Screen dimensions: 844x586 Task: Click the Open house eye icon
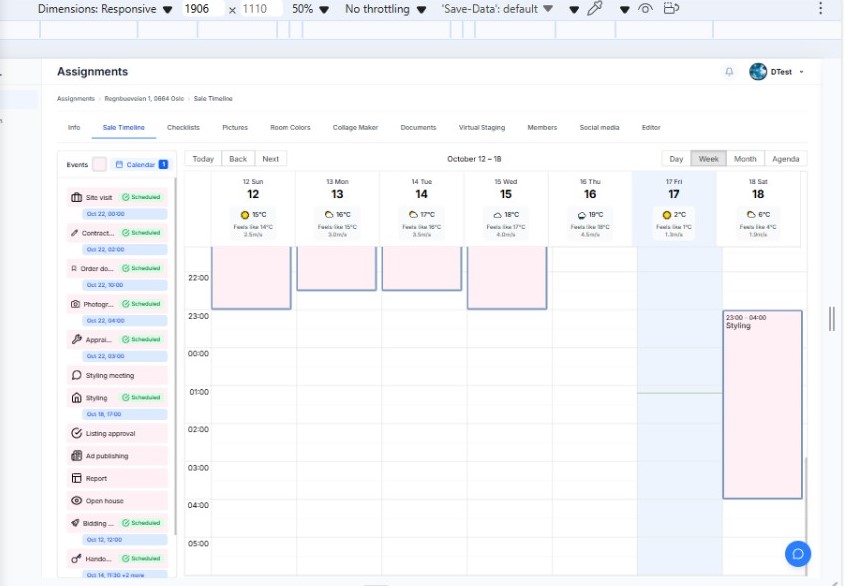pyautogui.click(x=76, y=501)
